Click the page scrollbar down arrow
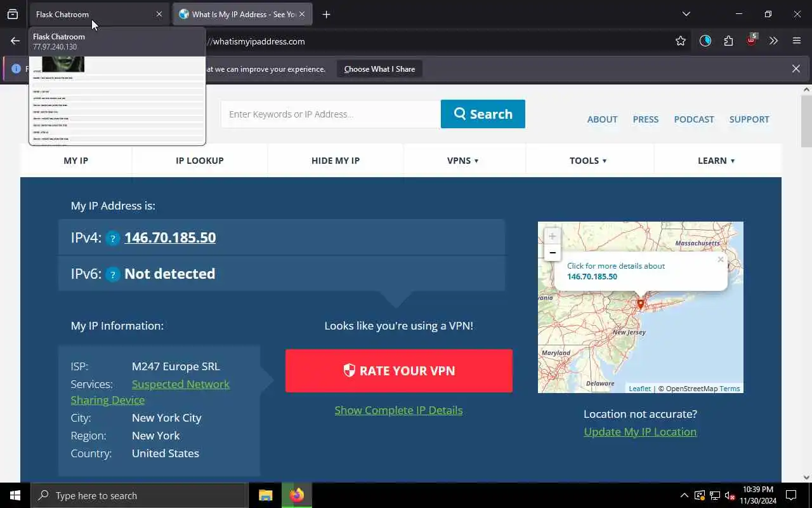The width and height of the screenshot is (812, 508). click(x=806, y=478)
